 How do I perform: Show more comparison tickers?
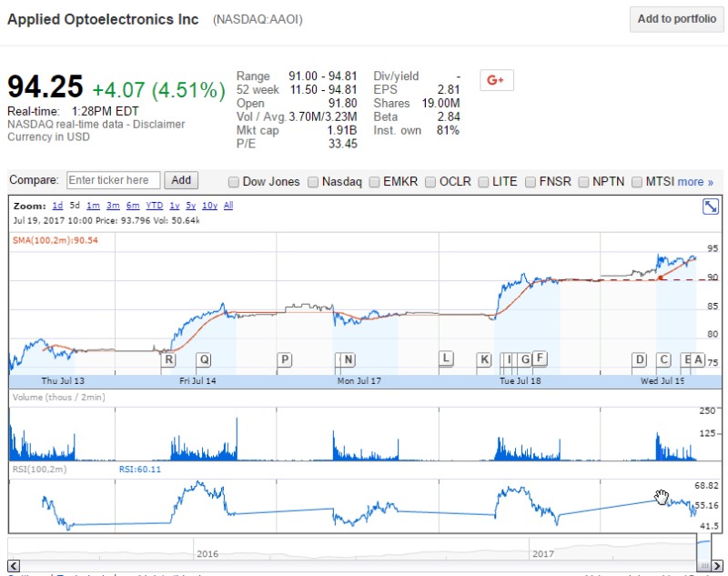click(x=695, y=182)
